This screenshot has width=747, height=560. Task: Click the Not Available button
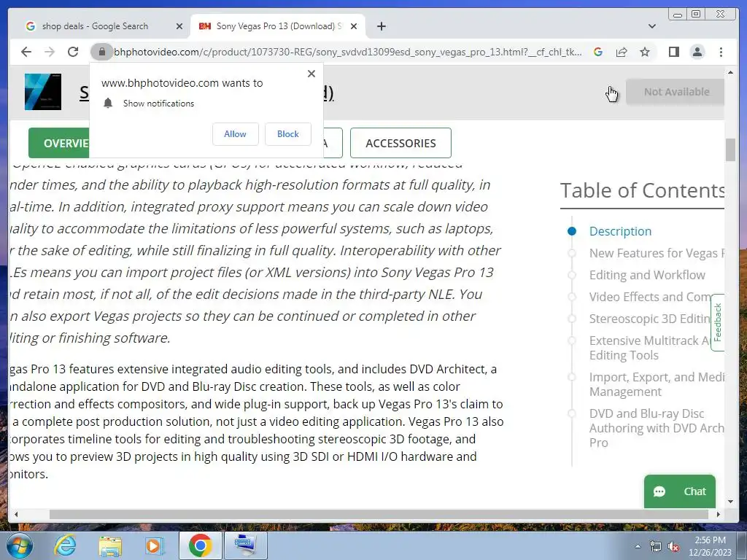pos(676,92)
